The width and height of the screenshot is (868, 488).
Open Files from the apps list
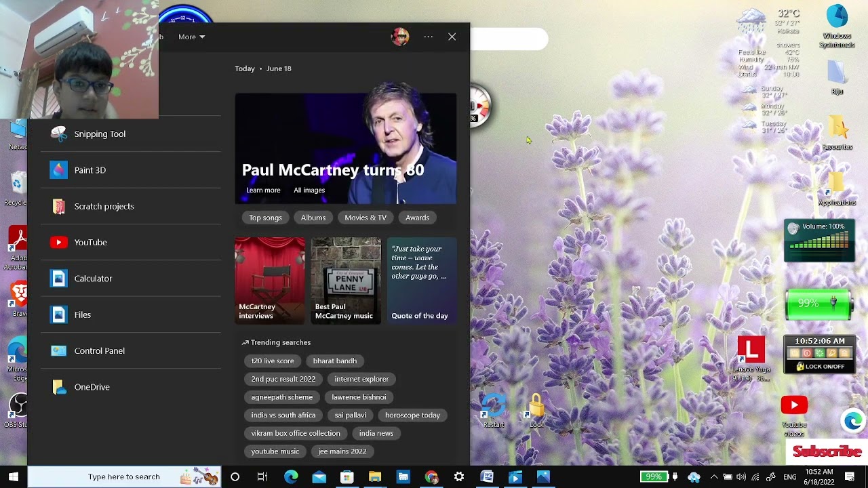[x=131, y=314]
